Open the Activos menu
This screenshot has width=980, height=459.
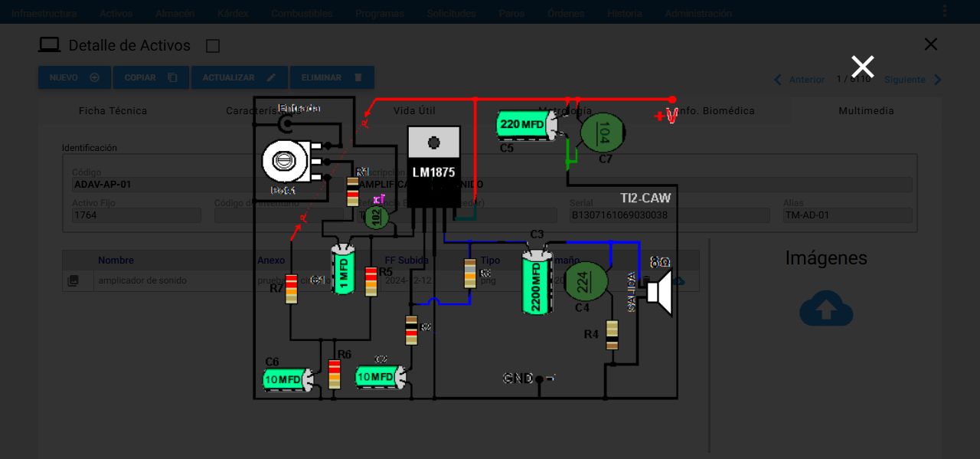click(x=116, y=13)
